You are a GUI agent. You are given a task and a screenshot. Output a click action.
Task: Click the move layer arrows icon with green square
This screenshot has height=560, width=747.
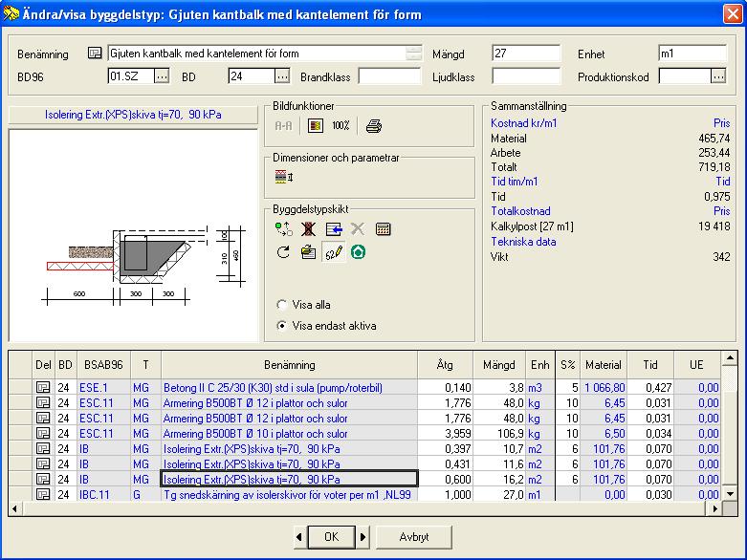(x=284, y=229)
